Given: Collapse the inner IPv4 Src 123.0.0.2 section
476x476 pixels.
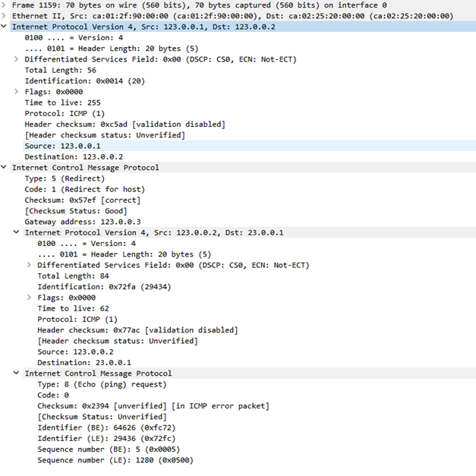Looking at the screenshot, I should [17, 233].
